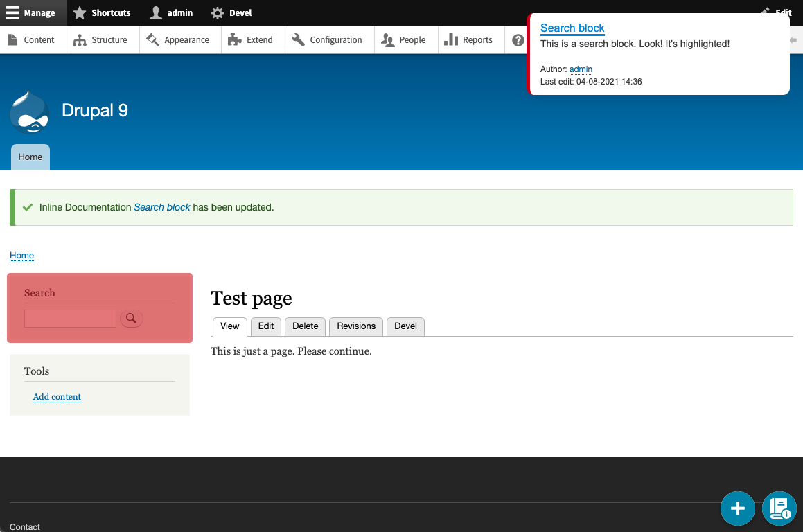Open the Devel tab on Test page
This screenshot has width=803, height=532.
405,326
